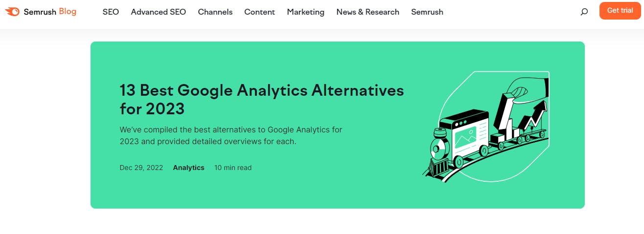Screen dimensions: 644x234
Task: Expand the Marketing navigation item
Action: click(x=305, y=12)
